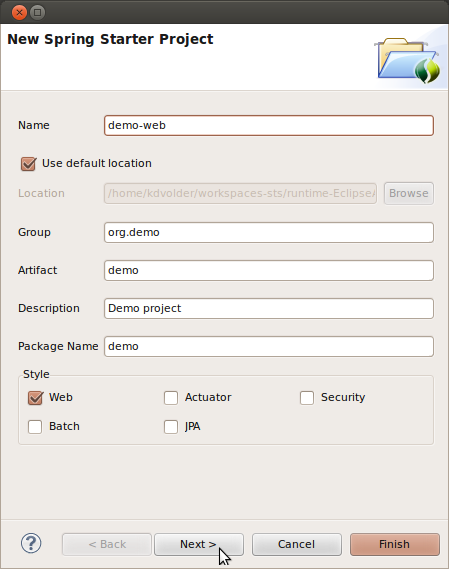Click the Browse location button

(409, 193)
